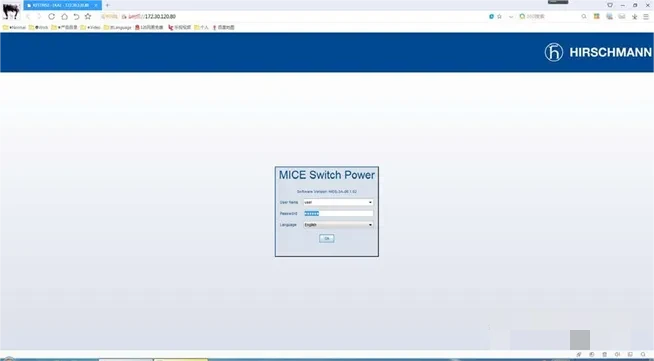Open the Video bookmarks folder
654x361 pixels.
(91, 28)
